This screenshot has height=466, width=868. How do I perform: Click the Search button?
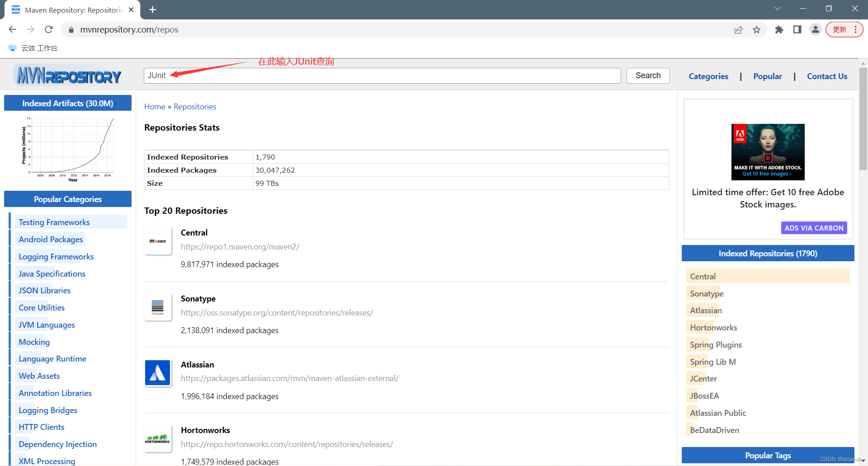tap(648, 75)
